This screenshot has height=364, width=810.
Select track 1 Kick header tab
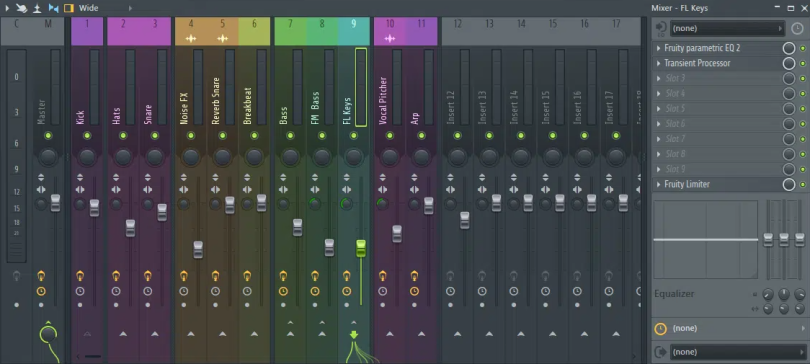(87, 31)
